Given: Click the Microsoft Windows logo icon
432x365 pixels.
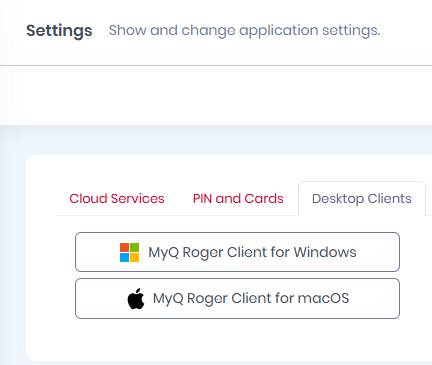Looking at the screenshot, I should (129, 252).
